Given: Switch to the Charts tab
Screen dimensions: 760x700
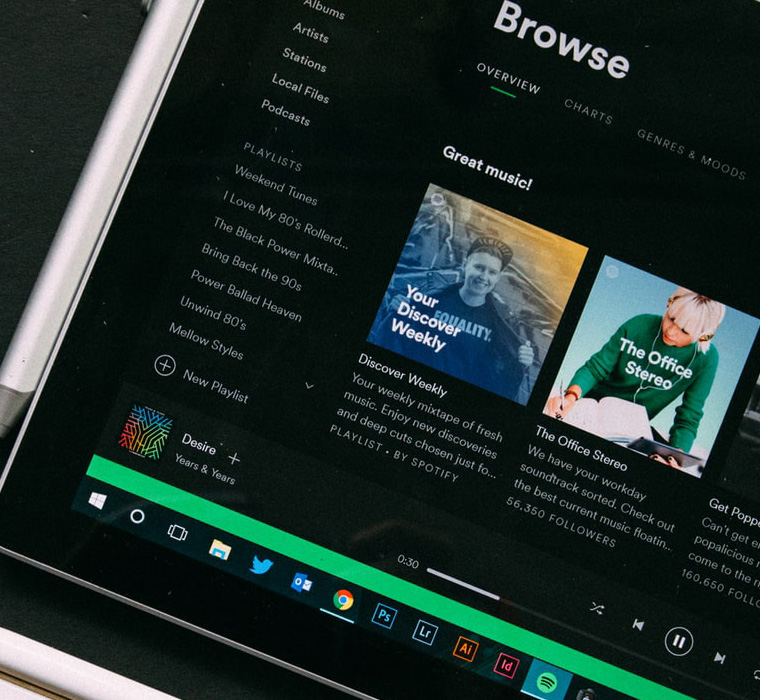Looking at the screenshot, I should coord(588,111).
